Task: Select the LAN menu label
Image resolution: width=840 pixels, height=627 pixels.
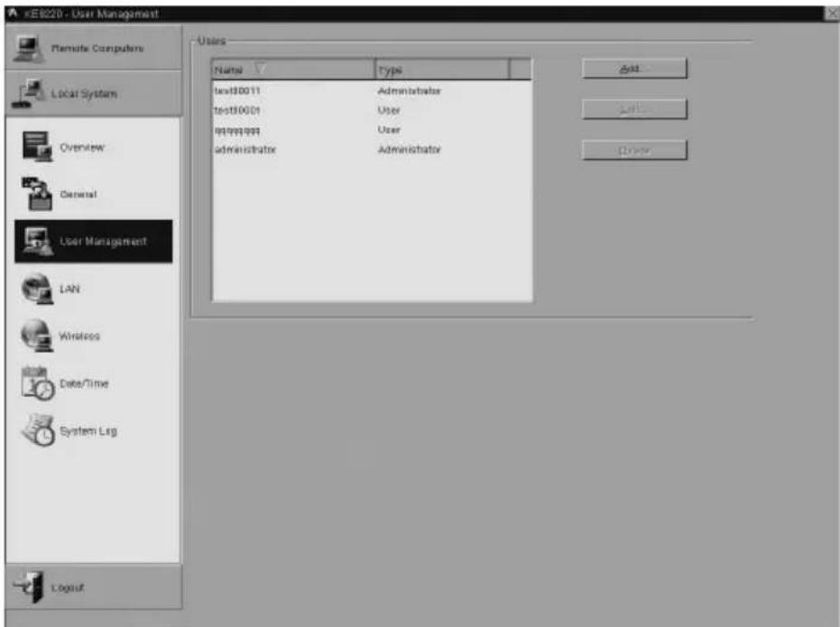Action: coord(69,289)
